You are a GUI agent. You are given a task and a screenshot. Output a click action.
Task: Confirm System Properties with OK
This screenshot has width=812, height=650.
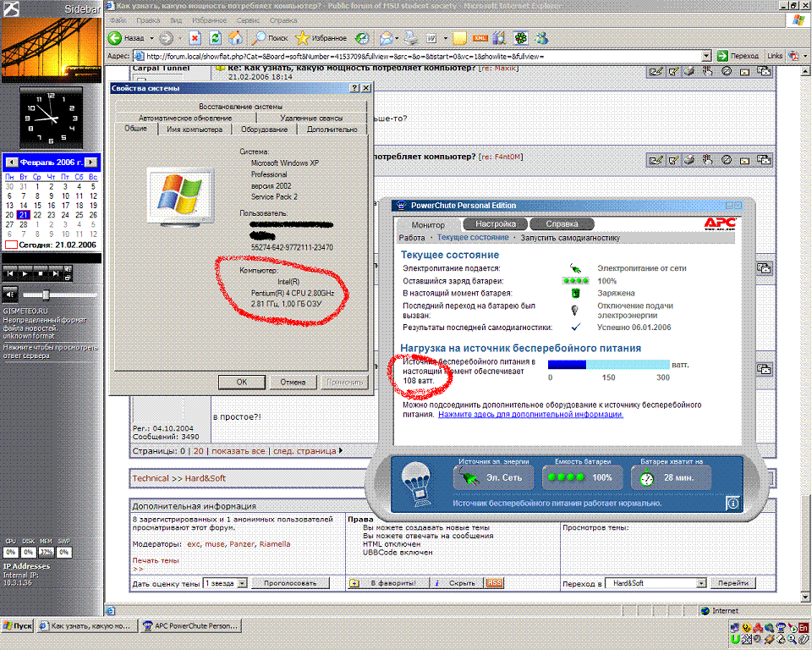click(x=242, y=382)
